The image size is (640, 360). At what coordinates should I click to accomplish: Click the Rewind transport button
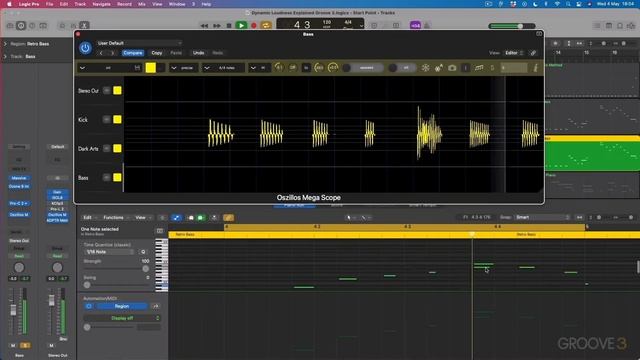click(x=204, y=26)
